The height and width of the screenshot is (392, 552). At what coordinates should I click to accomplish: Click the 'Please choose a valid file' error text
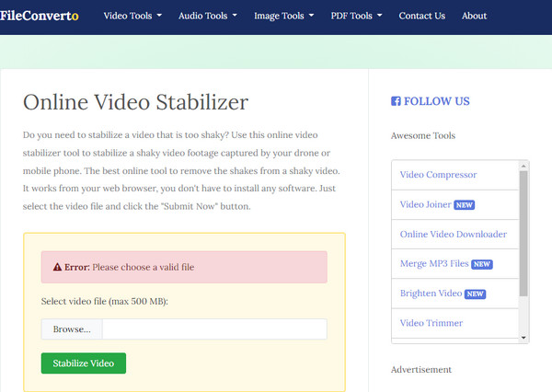[x=143, y=268]
